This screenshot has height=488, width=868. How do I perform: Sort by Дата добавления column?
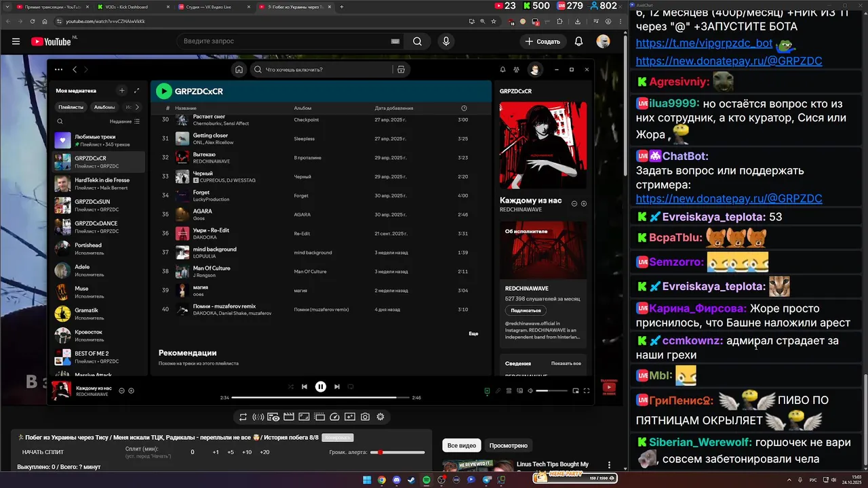[394, 108]
